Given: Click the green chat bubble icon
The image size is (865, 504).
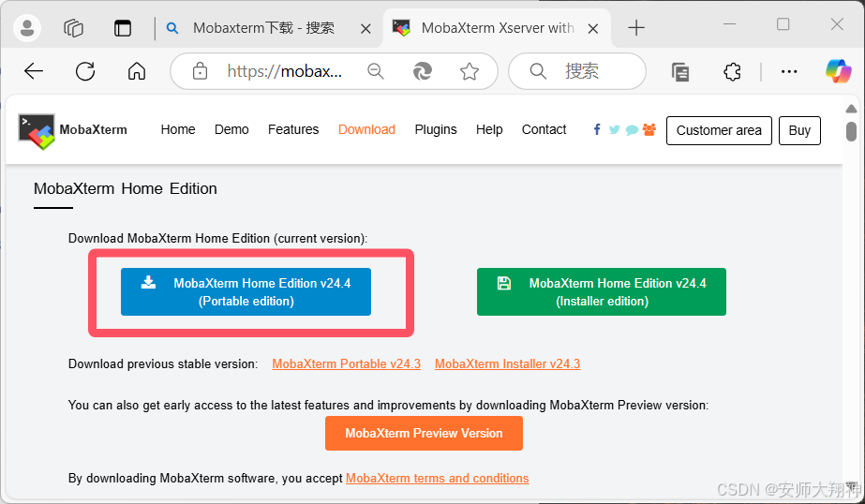Looking at the screenshot, I should click(633, 130).
